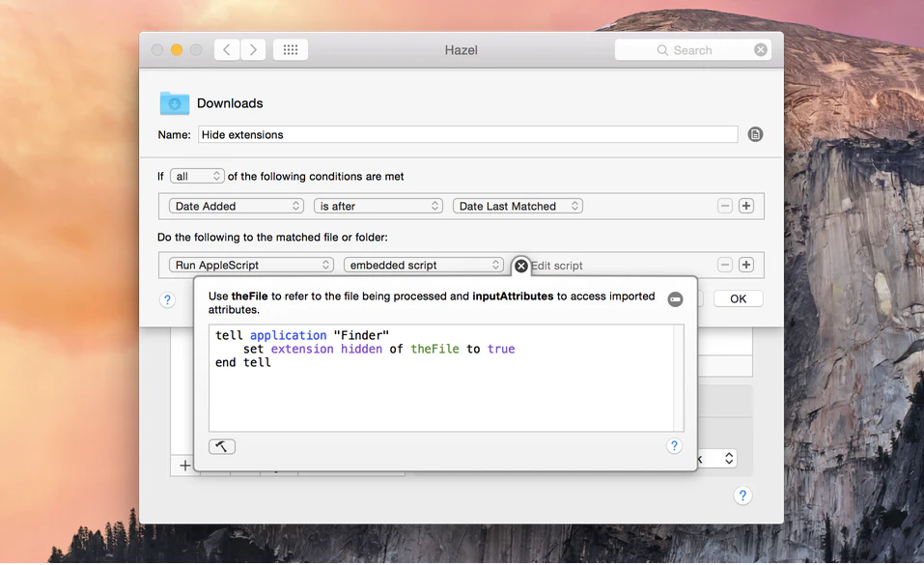Image resolution: width=924 pixels, height=565 pixels.
Task: Remove the Run AppleScript action with minus
Action: coord(725,265)
